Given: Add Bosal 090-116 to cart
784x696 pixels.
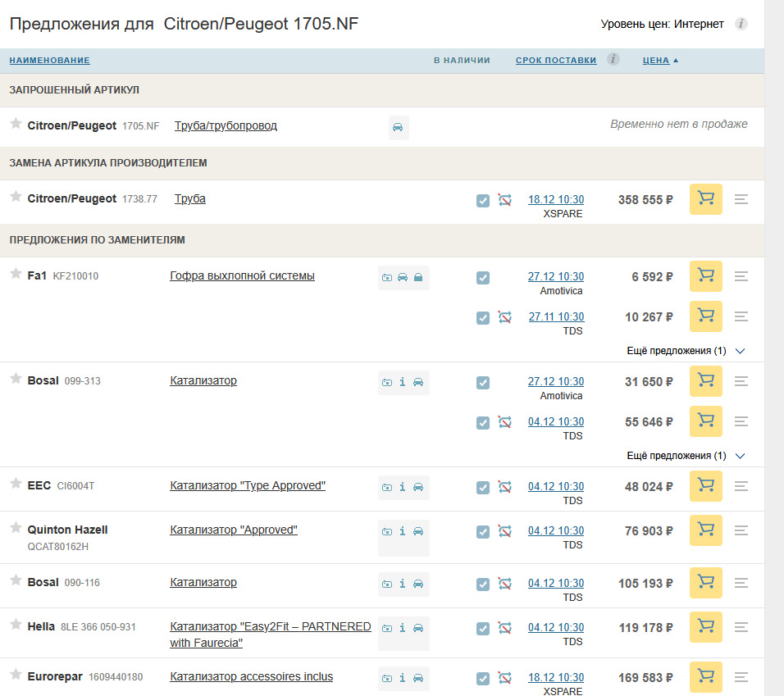Looking at the screenshot, I should (705, 583).
